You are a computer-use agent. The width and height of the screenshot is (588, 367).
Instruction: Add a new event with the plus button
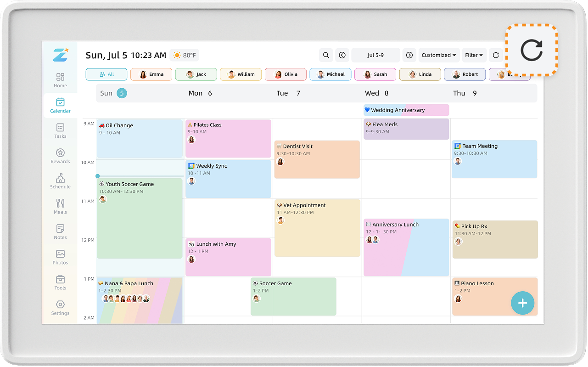(522, 303)
